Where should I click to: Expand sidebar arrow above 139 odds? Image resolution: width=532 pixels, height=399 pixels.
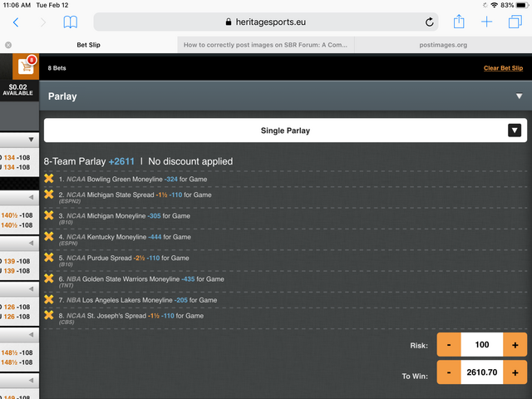[32, 243]
